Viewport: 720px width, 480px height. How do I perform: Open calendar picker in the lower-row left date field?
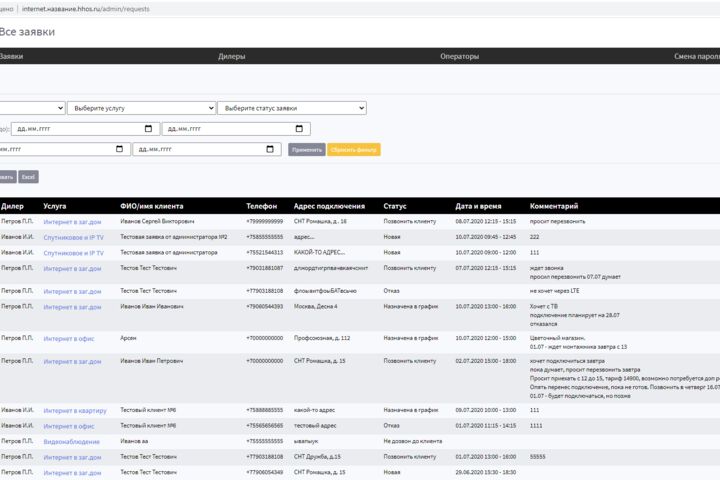coord(119,149)
